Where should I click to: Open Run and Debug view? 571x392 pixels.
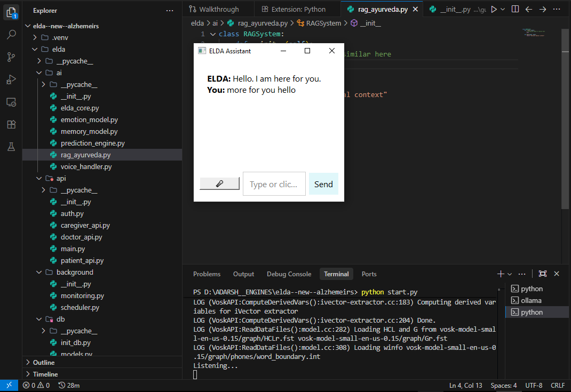[11, 79]
